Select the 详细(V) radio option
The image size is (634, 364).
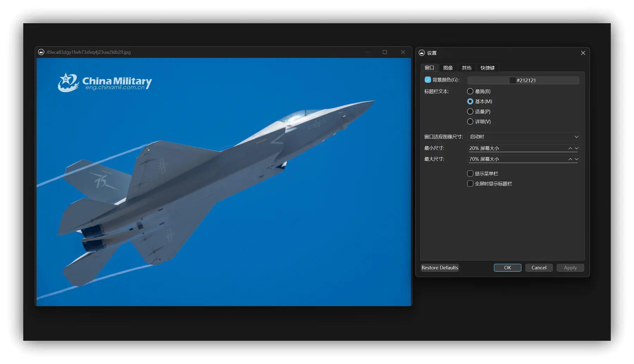470,121
